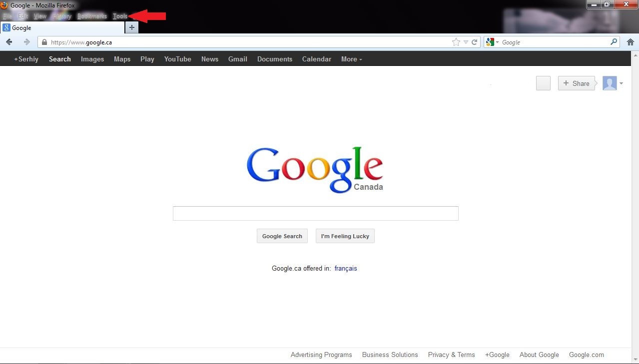This screenshot has width=639, height=364.
Task: Open YouTube in Google bar
Action: tap(178, 59)
